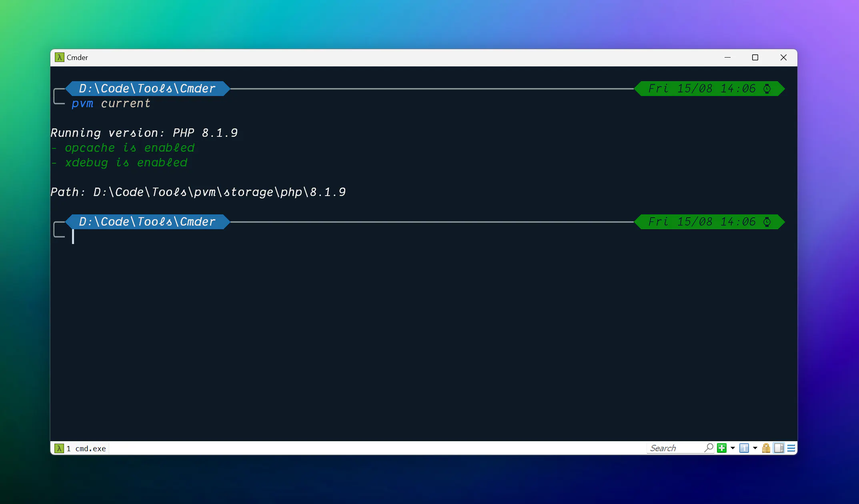Expand the console list dropdown arrow

tap(755, 448)
